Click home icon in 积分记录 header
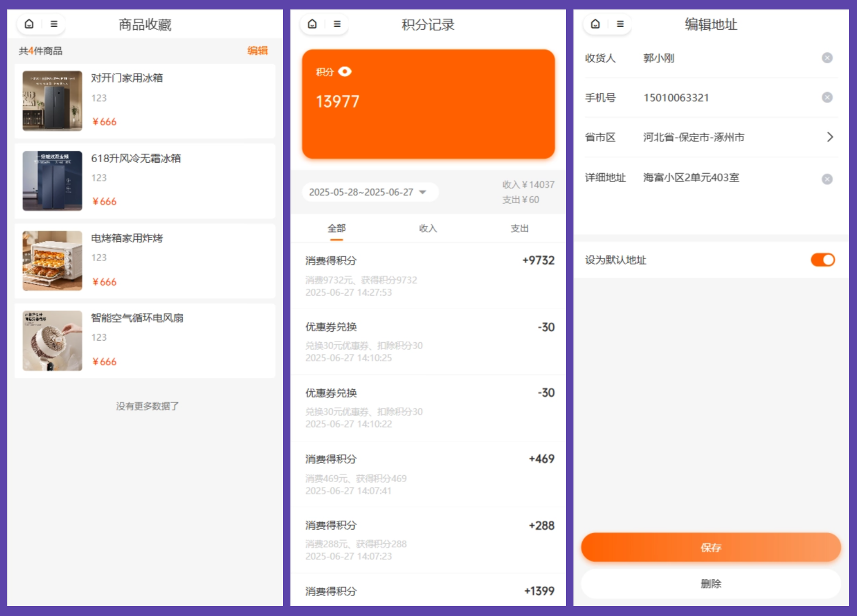Viewport: 857px width, 616px height. coord(312,24)
